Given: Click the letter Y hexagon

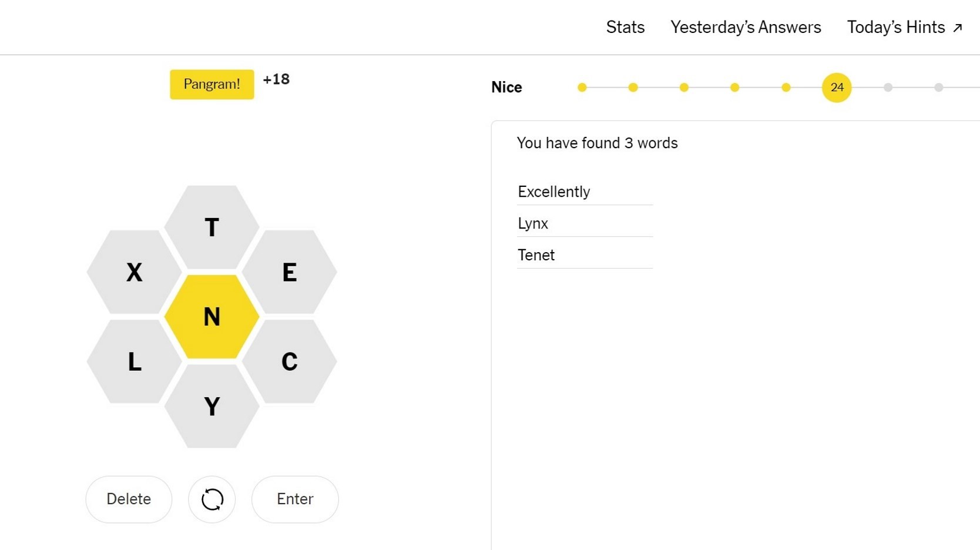Looking at the screenshot, I should (x=211, y=406).
